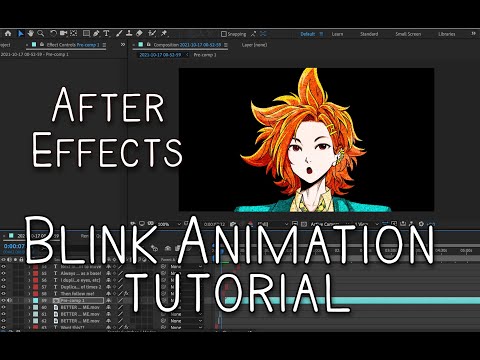Toggle visibility of Pre-comp 1 layer

pos(4,300)
